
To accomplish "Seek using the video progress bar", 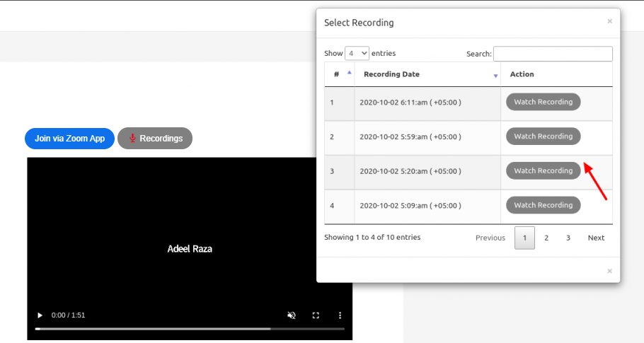I will (190, 329).
